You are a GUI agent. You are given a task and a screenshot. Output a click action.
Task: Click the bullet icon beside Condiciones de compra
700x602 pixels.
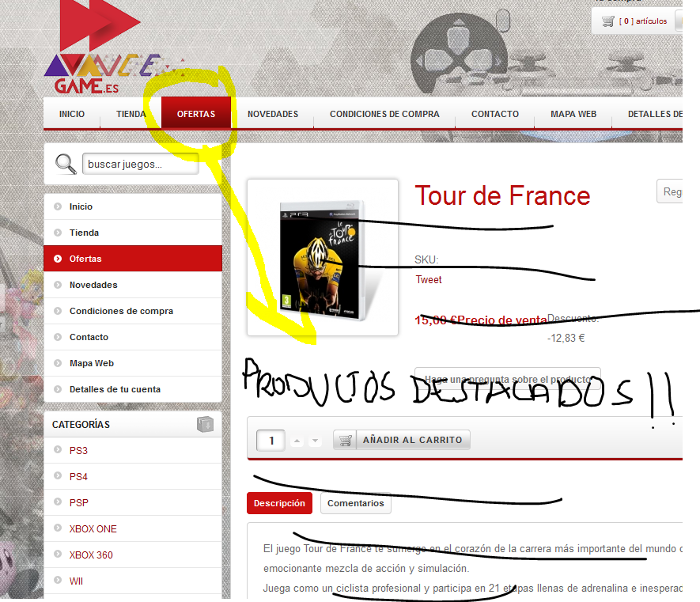pyautogui.click(x=58, y=311)
